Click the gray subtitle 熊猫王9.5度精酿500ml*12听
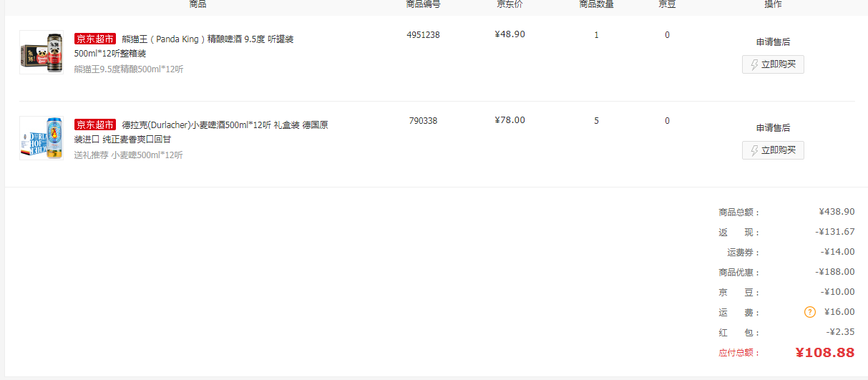The image size is (868, 380). (x=129, y=69)
